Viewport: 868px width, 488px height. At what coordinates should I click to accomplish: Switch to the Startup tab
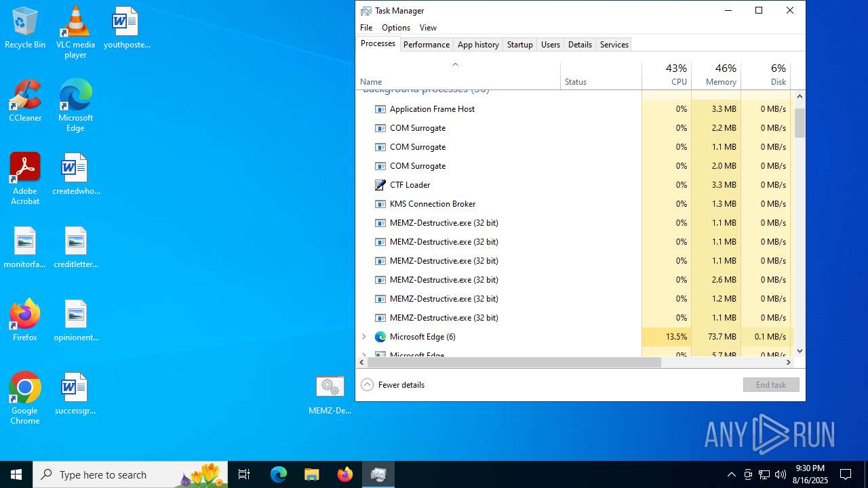pos(520,45)
